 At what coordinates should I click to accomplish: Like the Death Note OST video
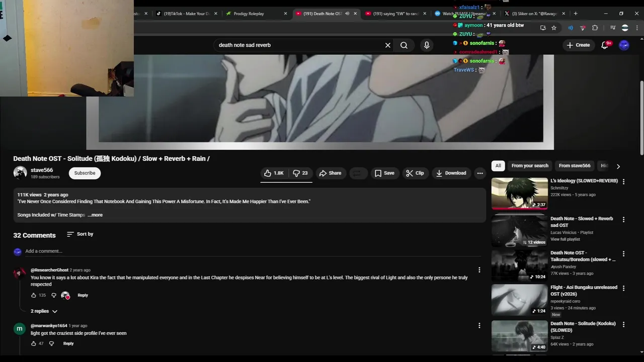pos(274,173)
